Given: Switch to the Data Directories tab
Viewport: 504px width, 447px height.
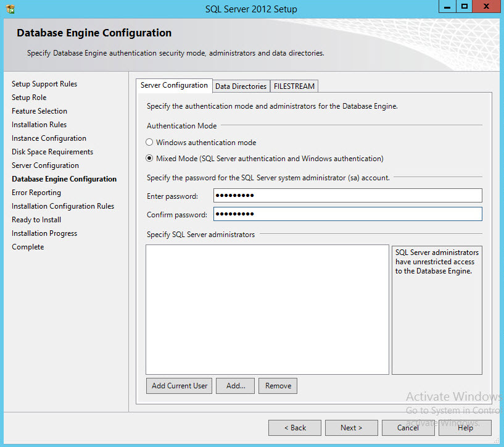Looking at the screenshot, I should tap(241, 86).
